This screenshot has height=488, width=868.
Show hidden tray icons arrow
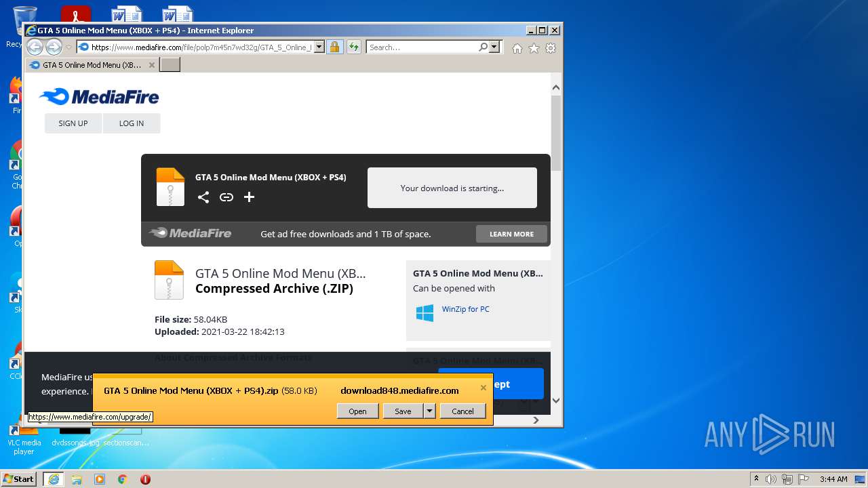click(756, 479)
